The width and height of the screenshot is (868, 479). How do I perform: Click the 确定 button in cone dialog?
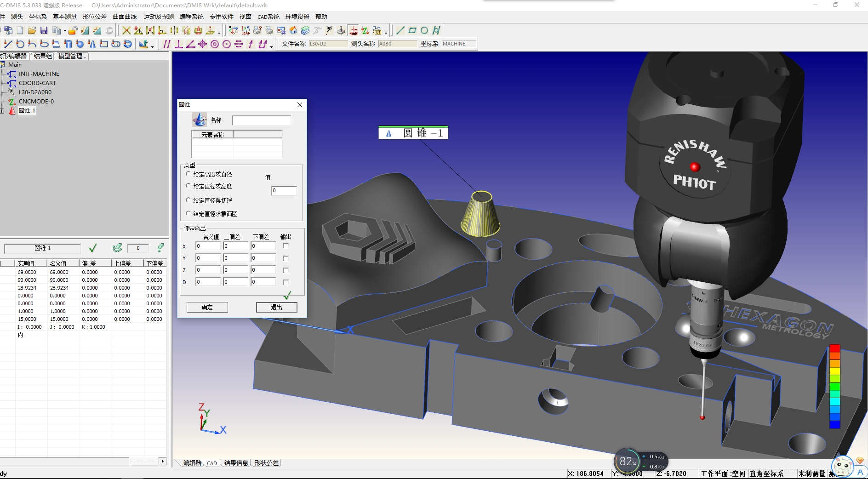pyautogui.click(x=207, y=307)
